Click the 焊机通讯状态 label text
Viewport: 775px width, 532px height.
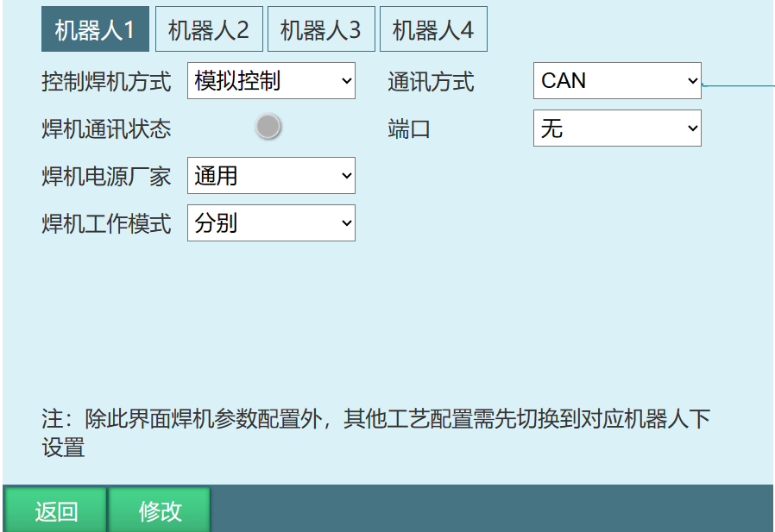point(106,129)
